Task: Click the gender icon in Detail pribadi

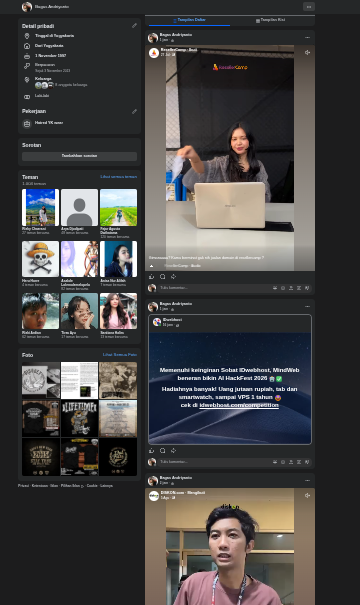Action: 27,96
